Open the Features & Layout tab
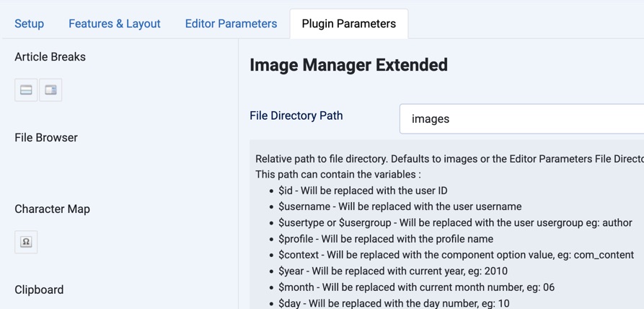Screen dimensions: 644x309 pyautogui.click(x=114, y=24)
